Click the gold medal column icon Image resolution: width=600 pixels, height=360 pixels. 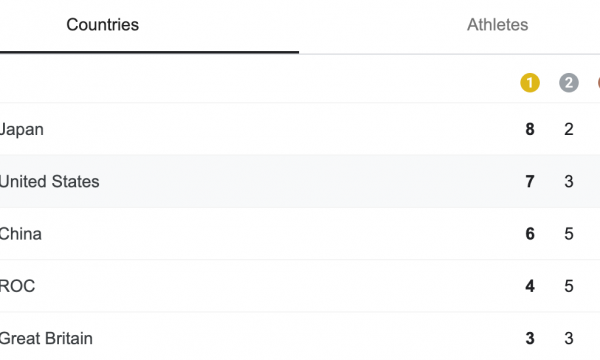(530, 83)
